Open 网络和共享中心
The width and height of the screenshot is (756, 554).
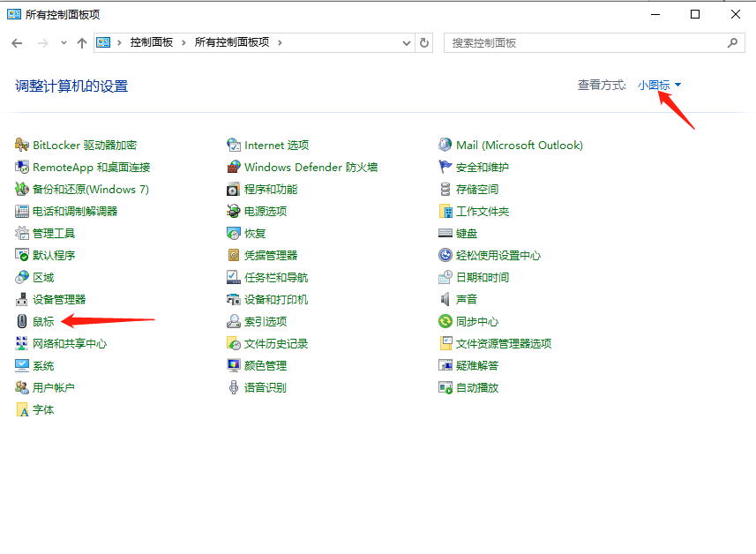coord(69,342)
